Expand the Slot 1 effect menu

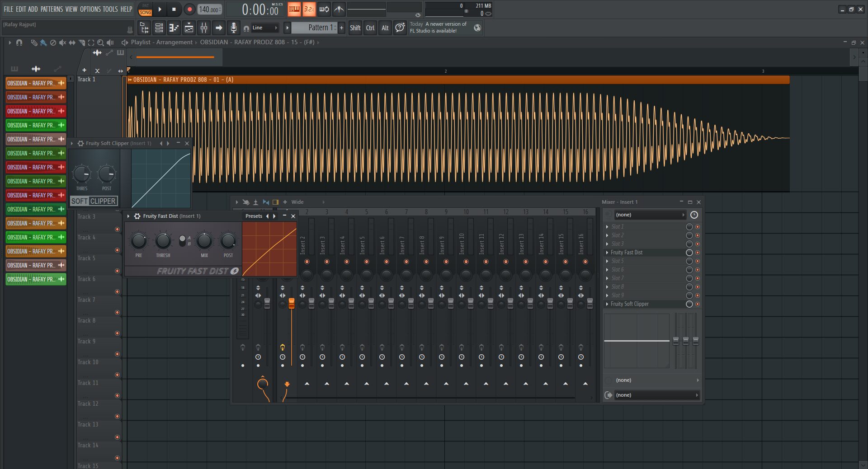coord(607,227)
